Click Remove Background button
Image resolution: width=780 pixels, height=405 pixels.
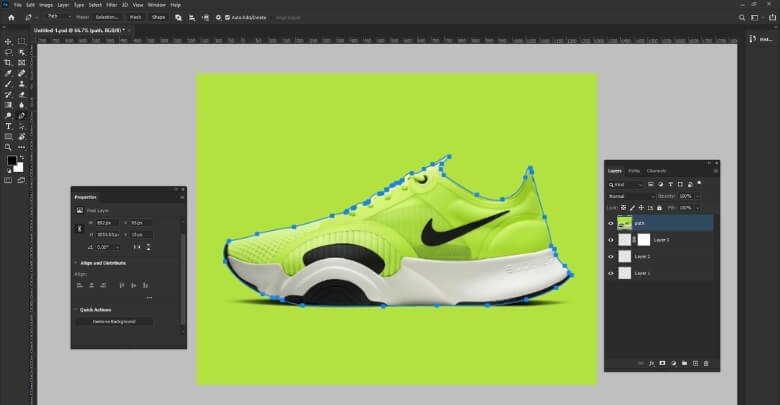click(x=114, y=321)
